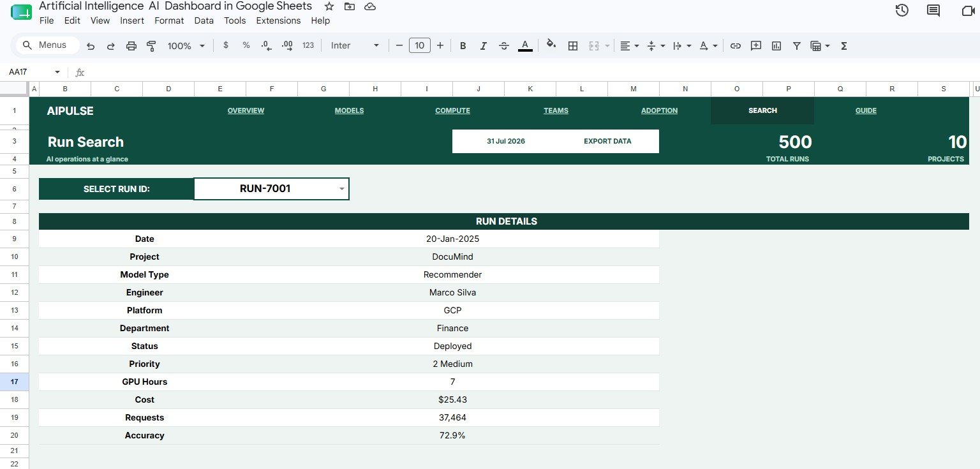Open name box AA17 dropdown arrow

(x=57, y=72)
